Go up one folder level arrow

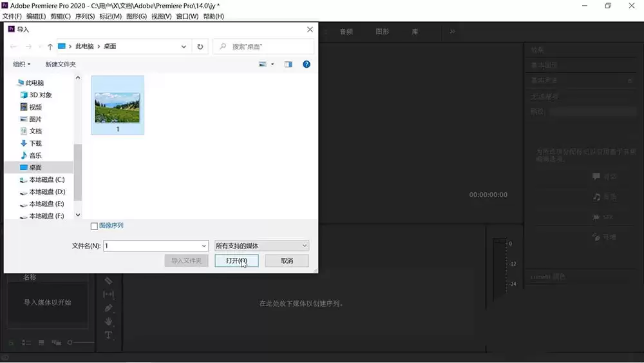point(50,46)
